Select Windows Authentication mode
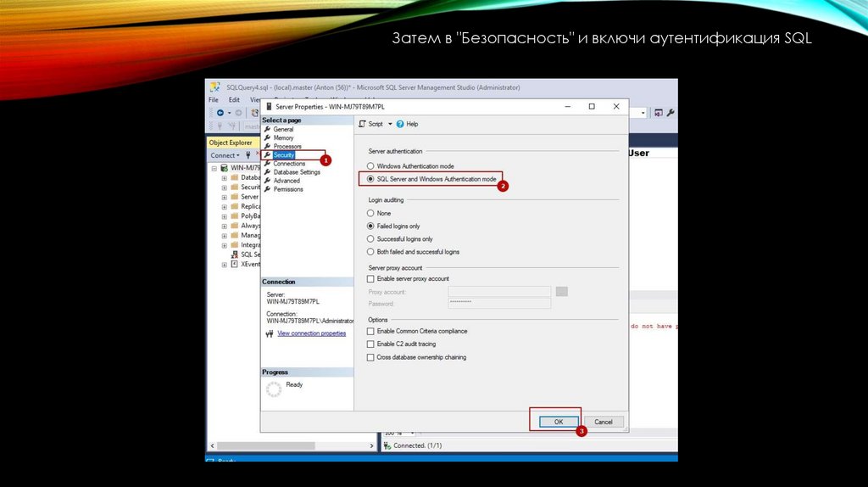Screen dimensions: 868x487 pos(370,166)
